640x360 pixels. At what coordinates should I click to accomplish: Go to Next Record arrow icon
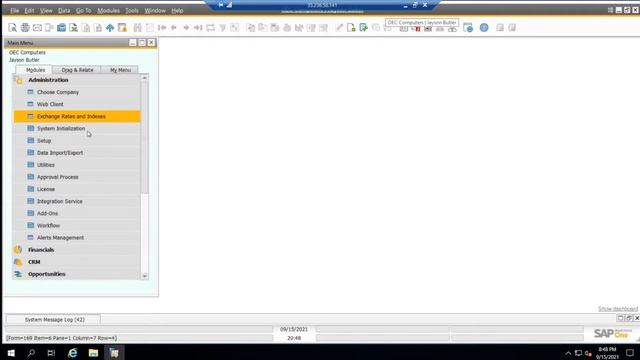click(x=186, y=28)
